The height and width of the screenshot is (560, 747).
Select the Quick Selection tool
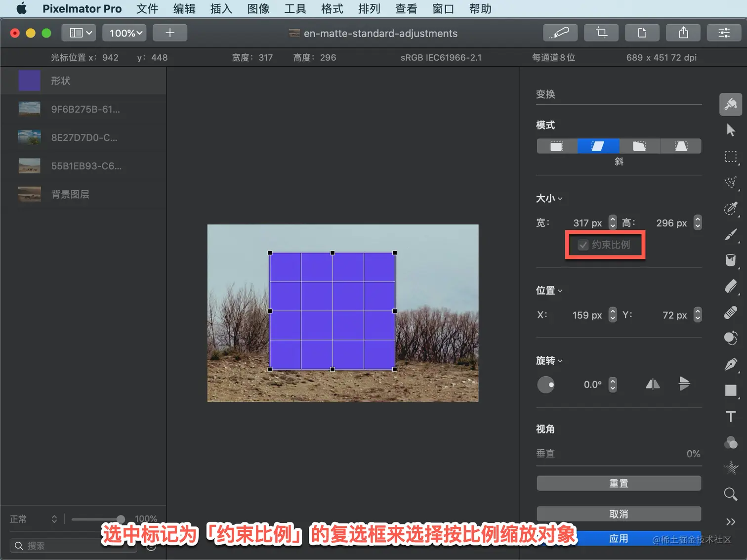coord(731,182)
